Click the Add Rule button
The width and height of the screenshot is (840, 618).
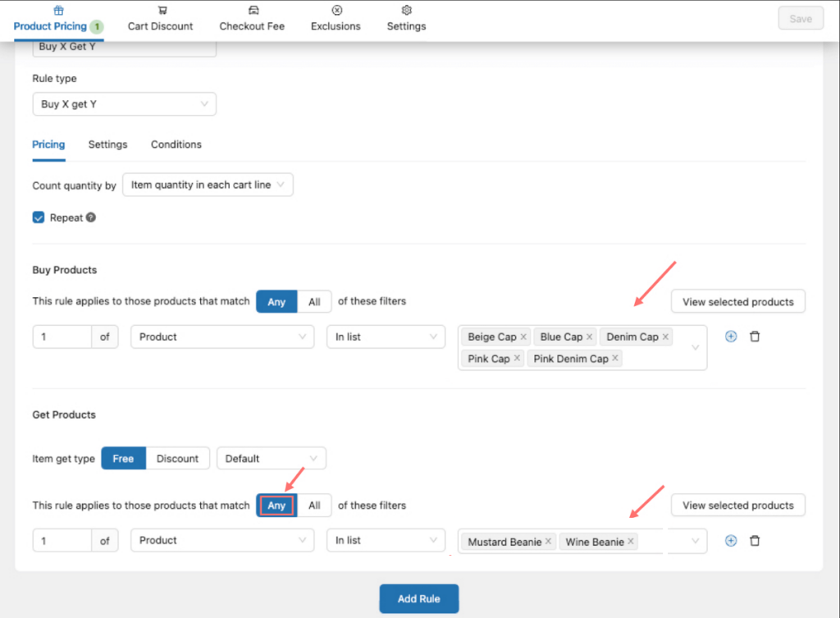418,599
